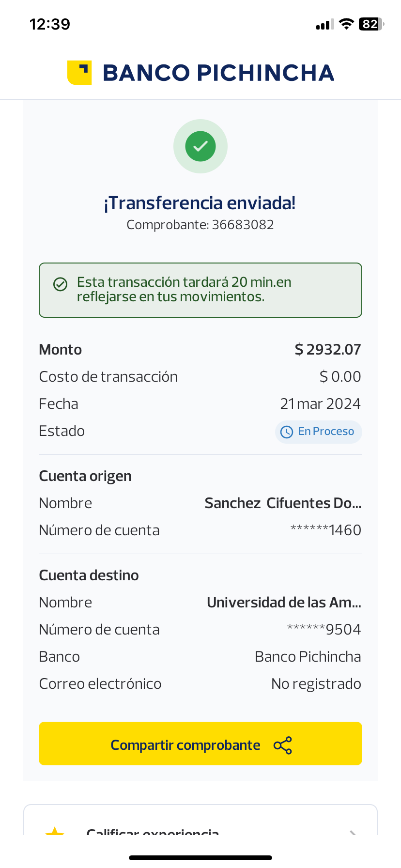Tap the origin account number ending 1460
This screenshot has width=401, height=868.
325,530
